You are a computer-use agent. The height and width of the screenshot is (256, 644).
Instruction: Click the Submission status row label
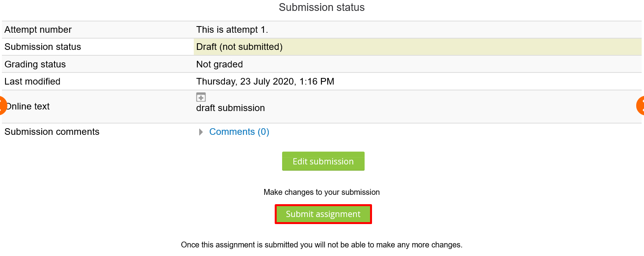point(43,47)
